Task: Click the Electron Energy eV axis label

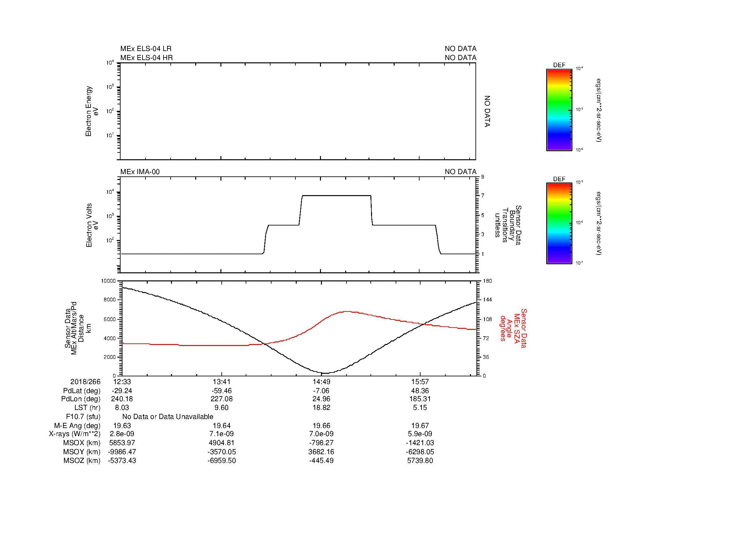Action: coord(92,111)
